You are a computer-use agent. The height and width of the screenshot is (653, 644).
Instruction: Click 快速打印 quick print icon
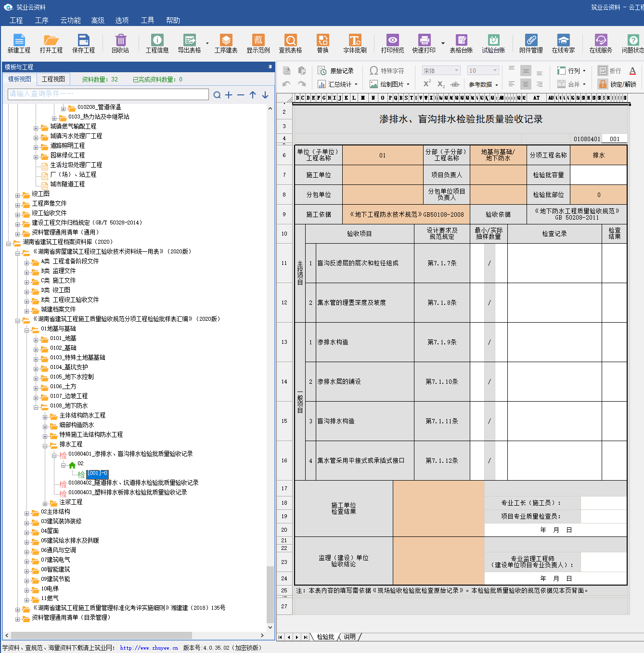[424, 43]
